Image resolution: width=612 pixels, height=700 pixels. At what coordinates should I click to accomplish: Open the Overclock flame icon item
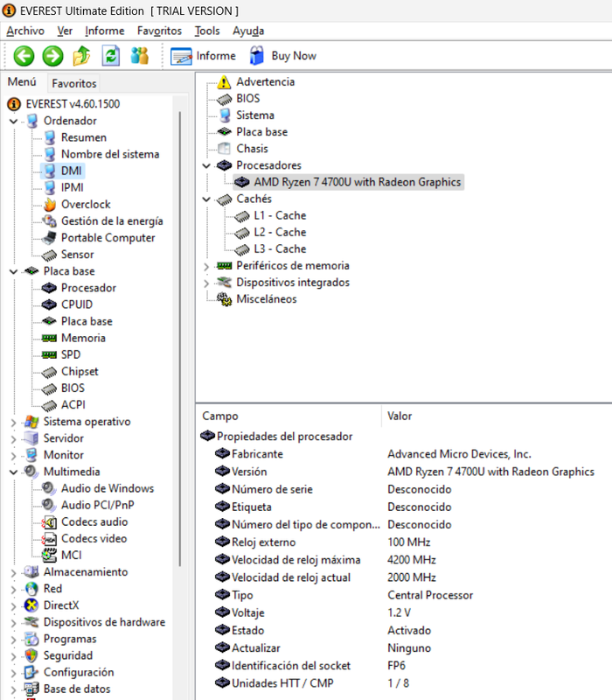(x=50, y=205)
